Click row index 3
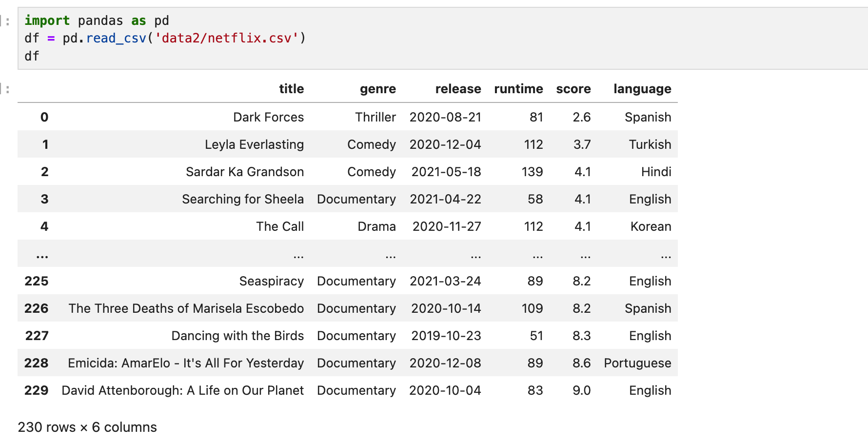Image resolution: width=868 pixels, height=445 pixels. click(44, 199)
